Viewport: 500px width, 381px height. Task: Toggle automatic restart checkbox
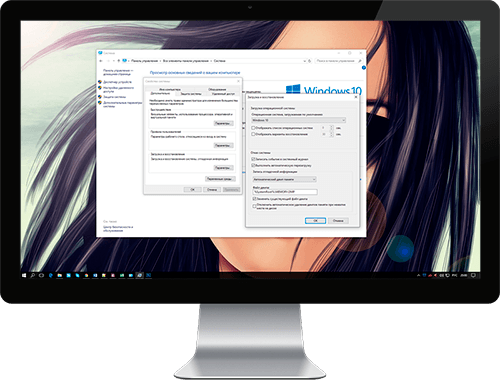click(253, 165)
